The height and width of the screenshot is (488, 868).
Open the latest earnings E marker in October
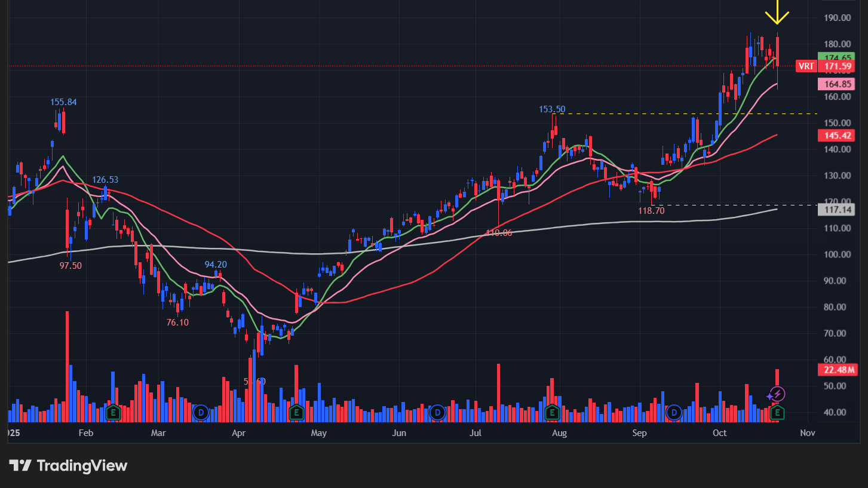(777, 412)
